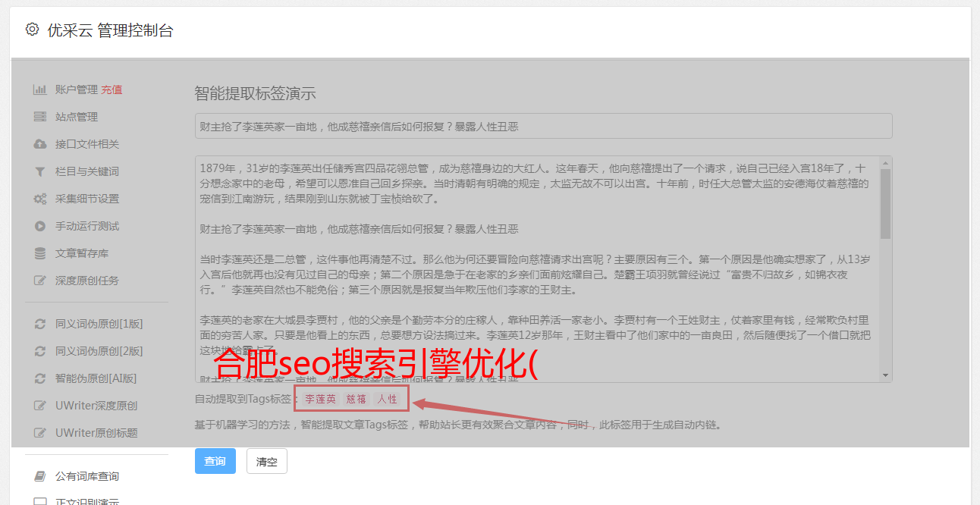This screenshot has width=980, height=505.
Task: Click the 人性 tag
Action: 387,399
